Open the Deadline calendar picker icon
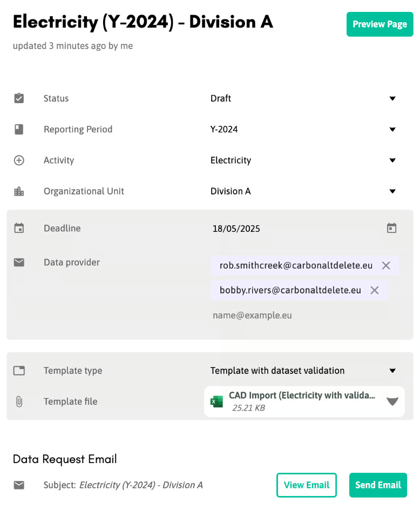420x509 pixels. tap(391, 228)
